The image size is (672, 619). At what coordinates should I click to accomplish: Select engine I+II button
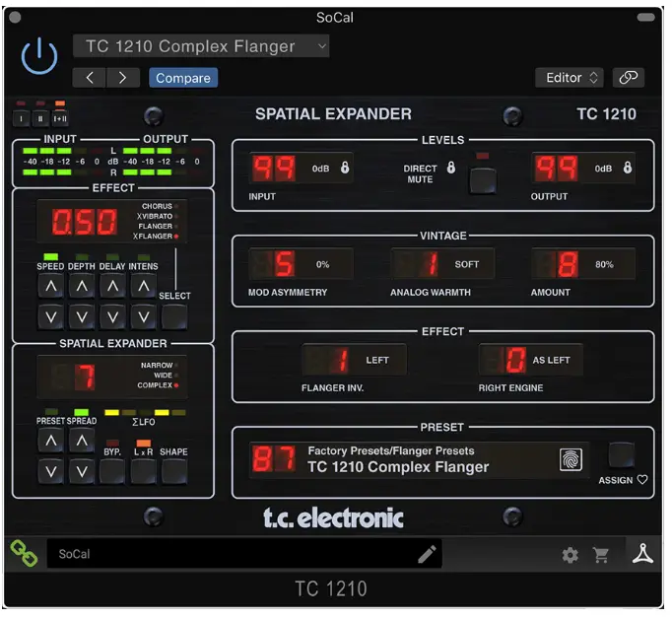60,118
